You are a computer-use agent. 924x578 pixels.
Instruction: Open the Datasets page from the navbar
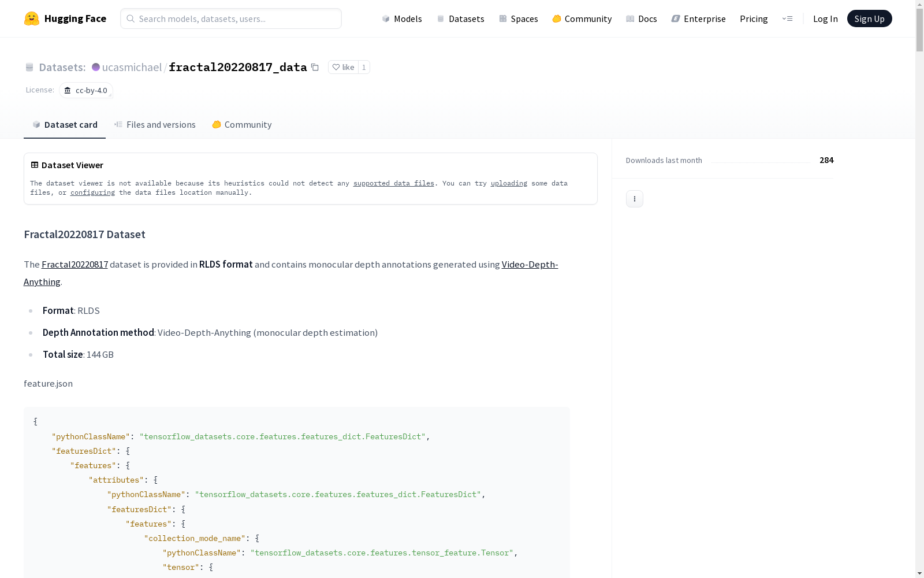point(460,18)
